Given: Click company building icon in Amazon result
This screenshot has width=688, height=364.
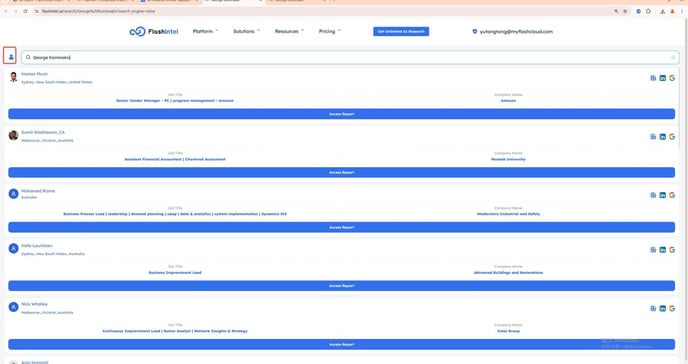Looking at the screenshot, I should (653, 78).
